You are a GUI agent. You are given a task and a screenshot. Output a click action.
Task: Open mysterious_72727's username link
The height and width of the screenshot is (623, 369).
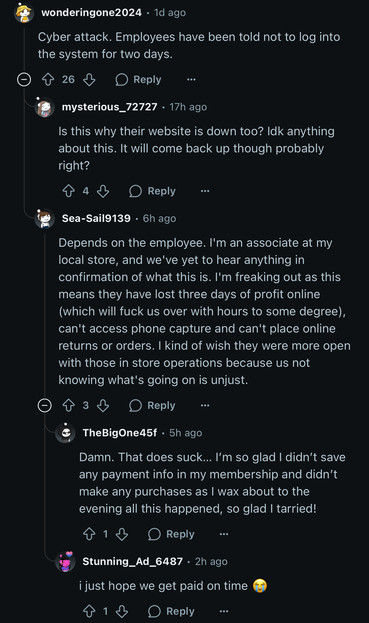(110, 107)
